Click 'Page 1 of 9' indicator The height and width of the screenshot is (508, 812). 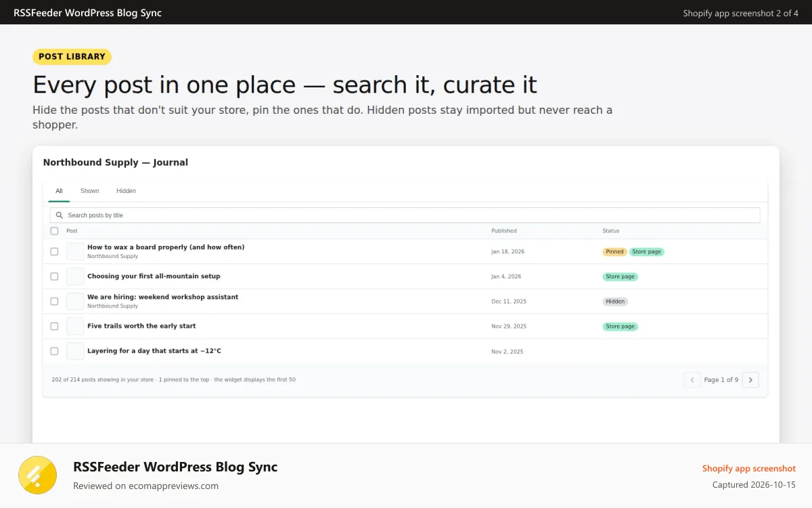pyautogui.click(x=721, y=380)
